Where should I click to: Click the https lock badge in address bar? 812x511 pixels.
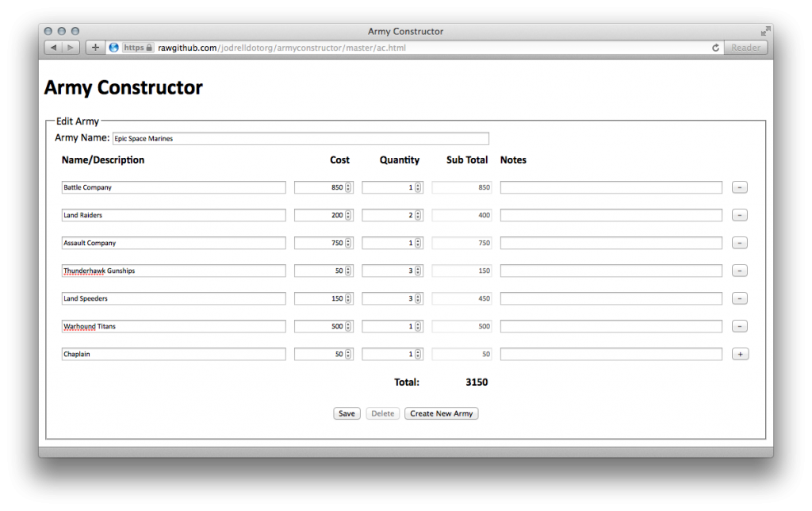point(138,48)
